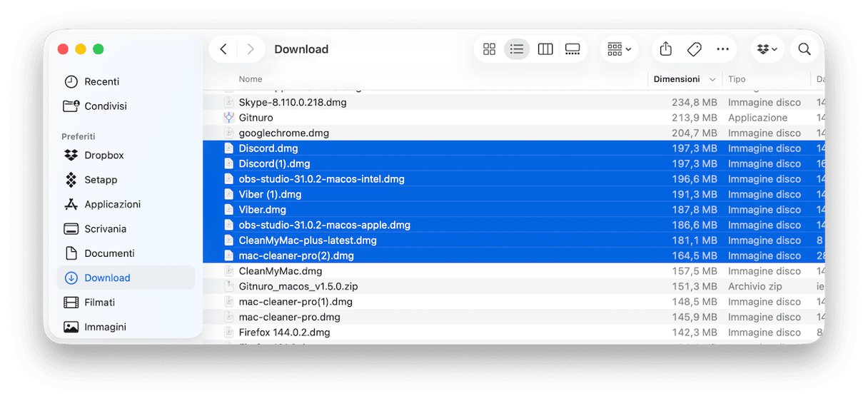
Task: Switch to list view
Action: point(517,49)
